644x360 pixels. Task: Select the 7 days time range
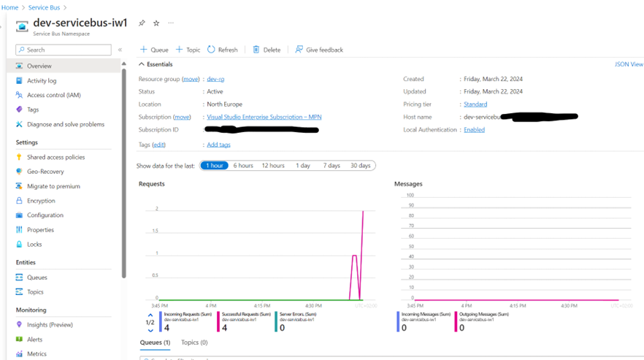point(331,166)
